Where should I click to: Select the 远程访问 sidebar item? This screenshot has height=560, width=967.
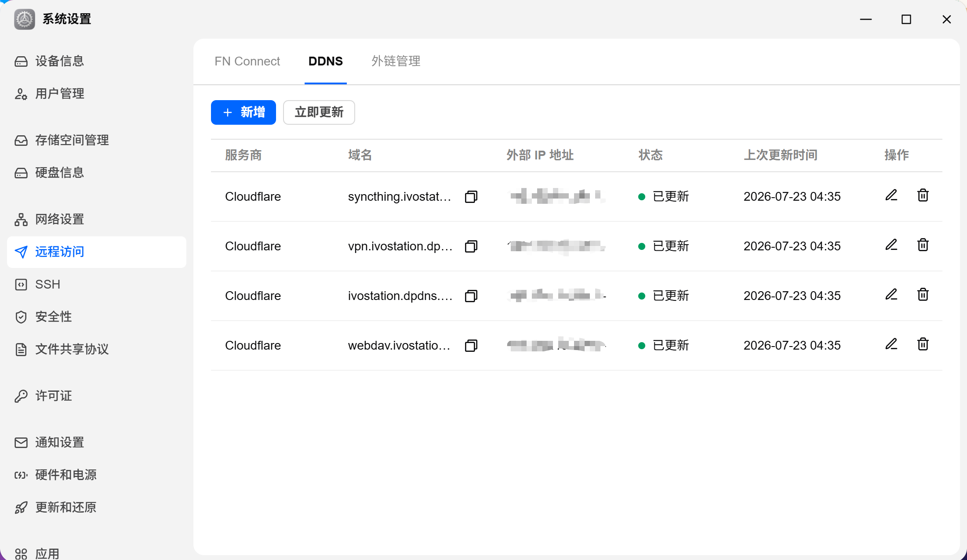tap(97, 252)
